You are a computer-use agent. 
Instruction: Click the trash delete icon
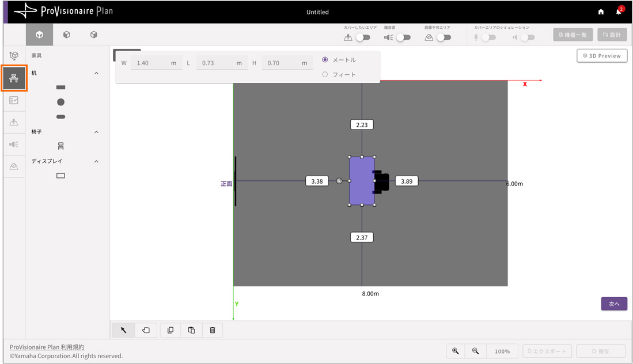click(x=213, y=330)
